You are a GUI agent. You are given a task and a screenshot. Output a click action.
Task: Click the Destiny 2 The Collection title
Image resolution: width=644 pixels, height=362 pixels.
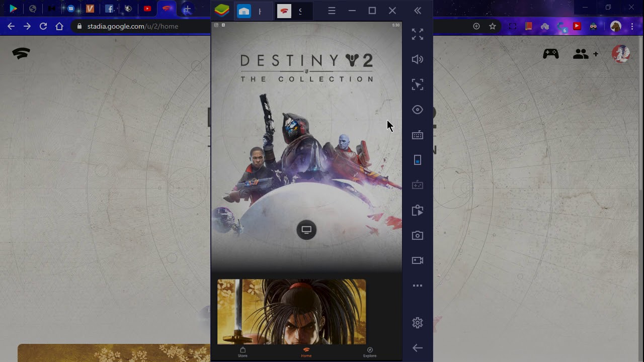(306, 68)
